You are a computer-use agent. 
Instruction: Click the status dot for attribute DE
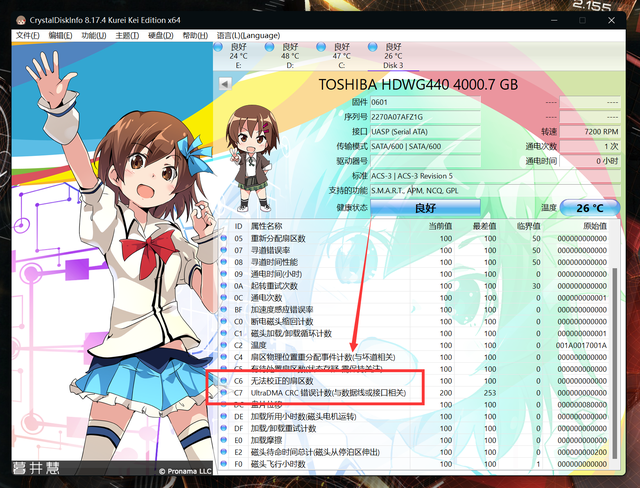[224, 416]
